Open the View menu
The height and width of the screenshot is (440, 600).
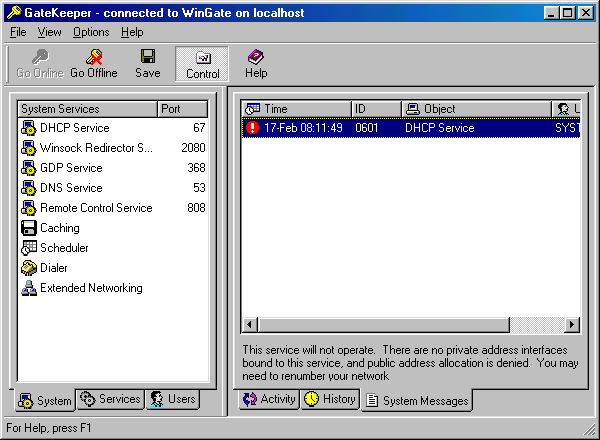(x=49, y=32)
